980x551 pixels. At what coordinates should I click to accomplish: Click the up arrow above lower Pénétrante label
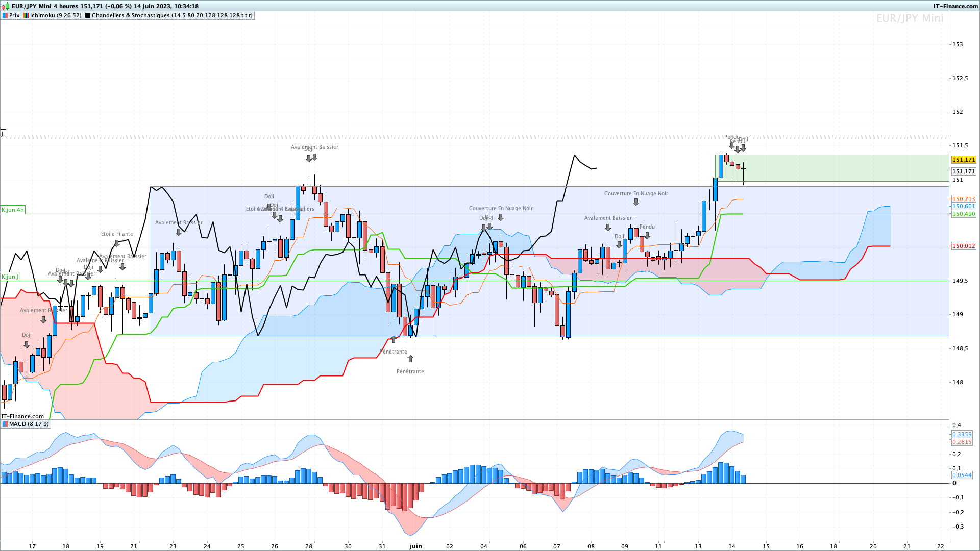pos(410,359)
